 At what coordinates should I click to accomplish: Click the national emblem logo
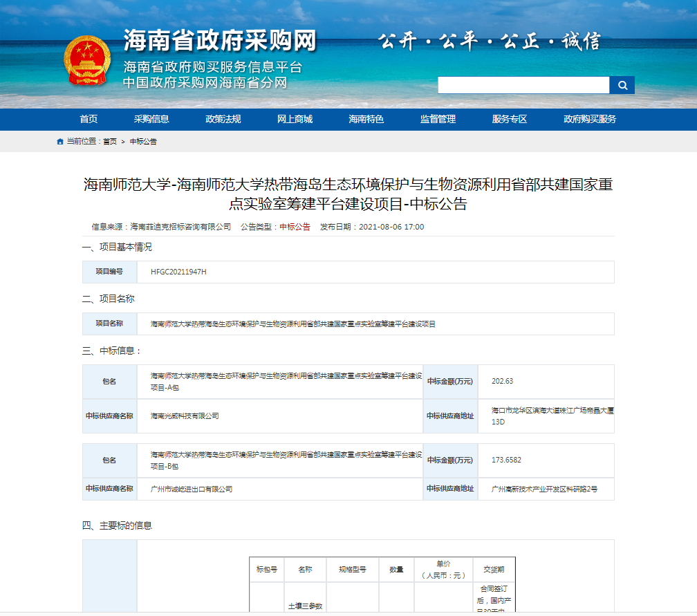coord(87,60)
